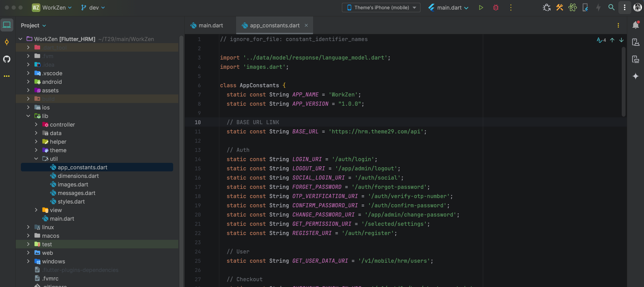
Task: Expand the ios folder
Action: click(x=28, y=107)
